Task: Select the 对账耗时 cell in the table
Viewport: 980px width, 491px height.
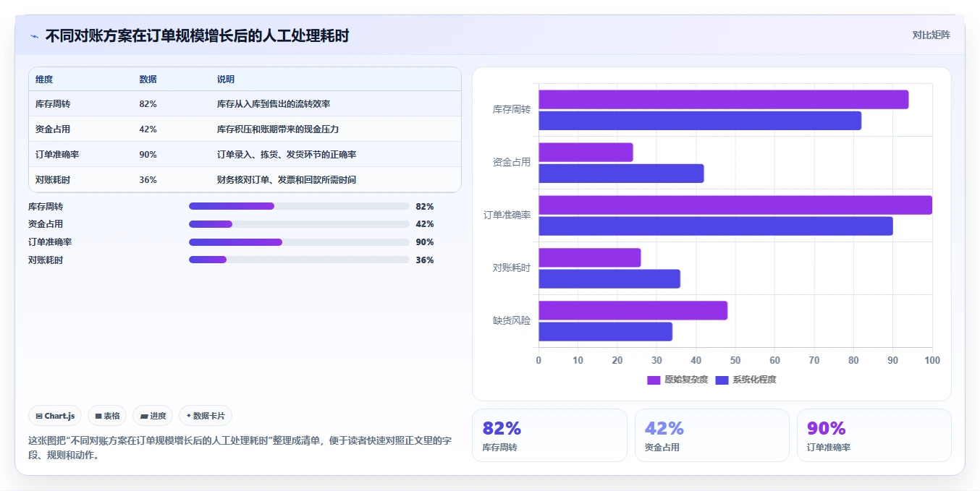Action: point(53,180)
